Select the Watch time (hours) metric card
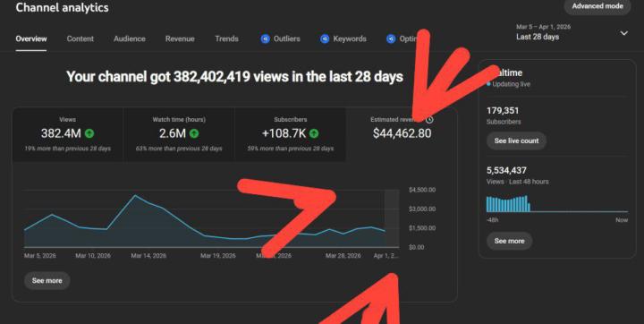644x324 pixels. (179, 134)
